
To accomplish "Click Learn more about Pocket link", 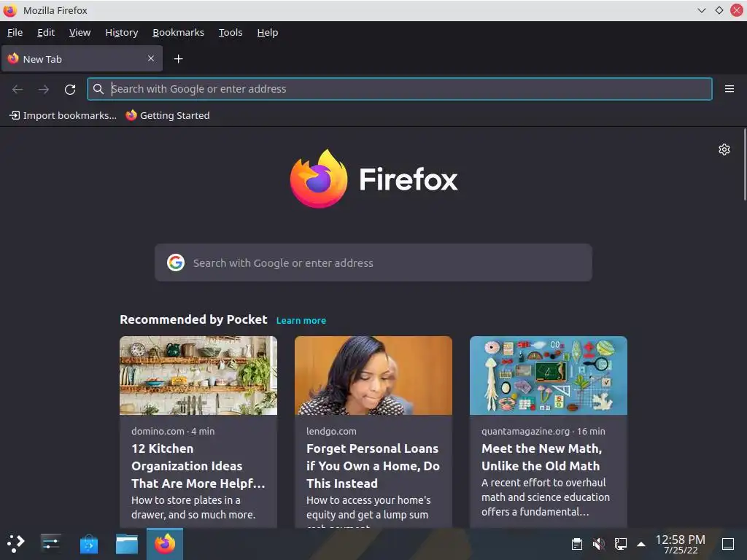I will [301, 321].
